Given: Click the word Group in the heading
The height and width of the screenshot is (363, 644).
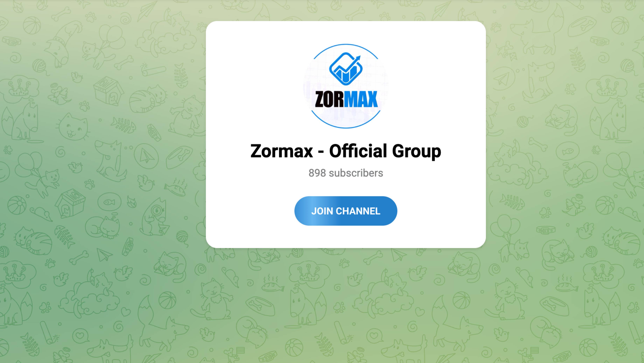Looking at the screenshot, I should tap(416, 152).
